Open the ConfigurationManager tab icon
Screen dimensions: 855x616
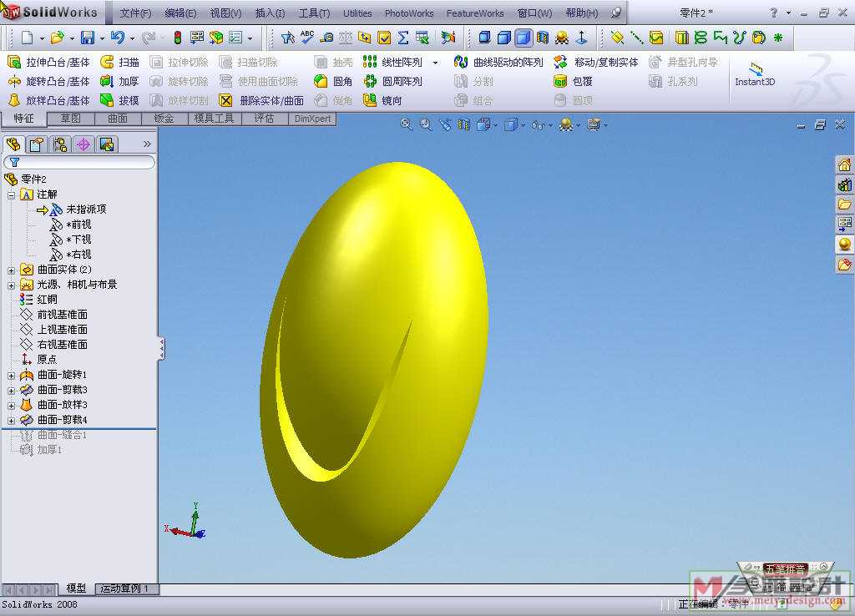[x=60, y=144]
